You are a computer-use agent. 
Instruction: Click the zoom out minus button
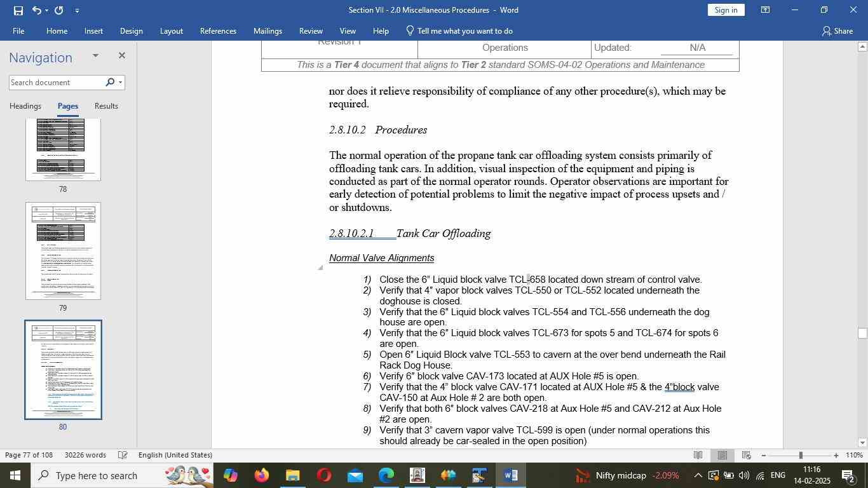pos(764,455)
